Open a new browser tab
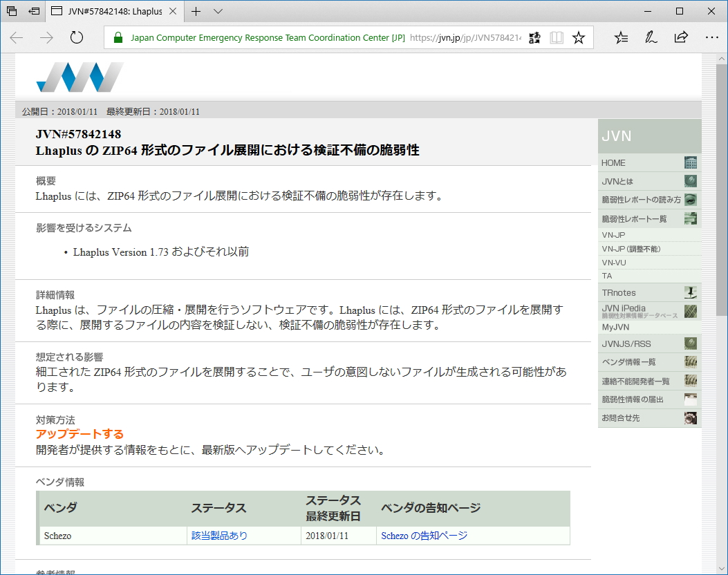The height and width of the screenshot is (575, 728). point(196,12)
